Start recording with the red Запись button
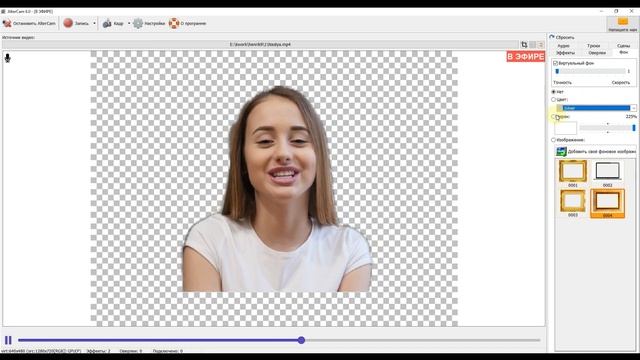 (x=76, y=23)
